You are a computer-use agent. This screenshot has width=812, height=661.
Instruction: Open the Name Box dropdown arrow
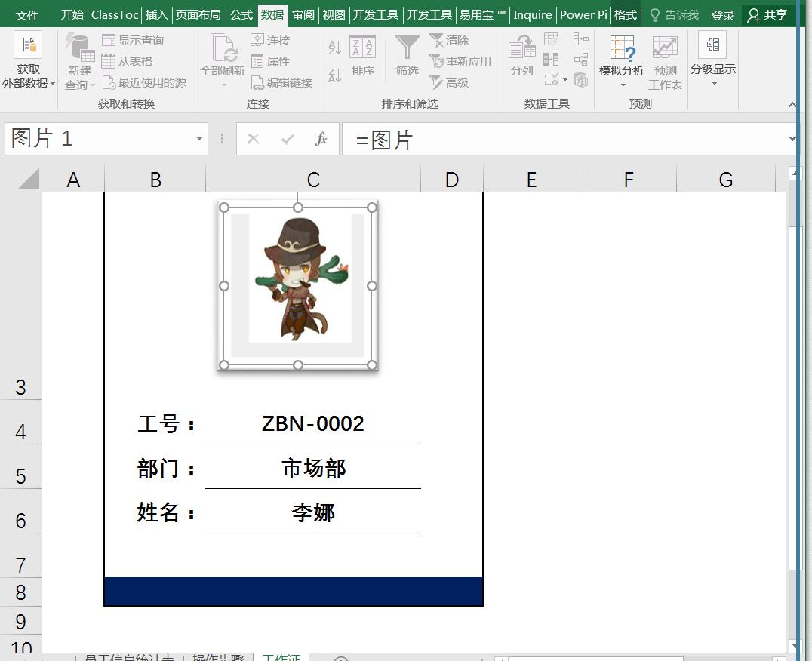tap(199, 138)
